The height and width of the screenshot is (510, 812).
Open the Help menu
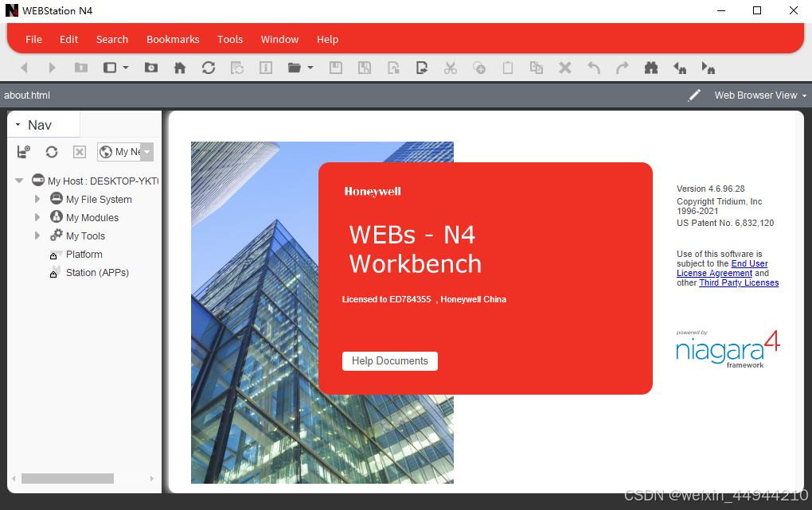pyautogui.click(x=328, y=39)
